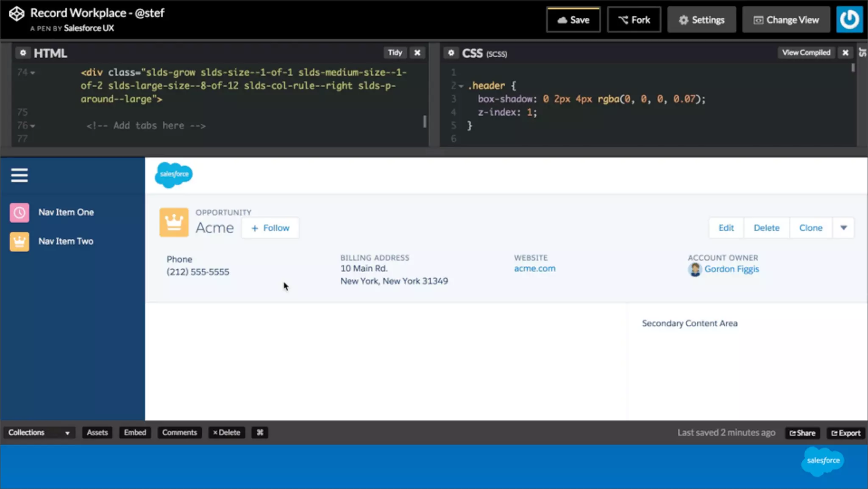Screen dimensions: 868x489
Task: Collapse the .header rule fold arrow
Action: point(461,86)
